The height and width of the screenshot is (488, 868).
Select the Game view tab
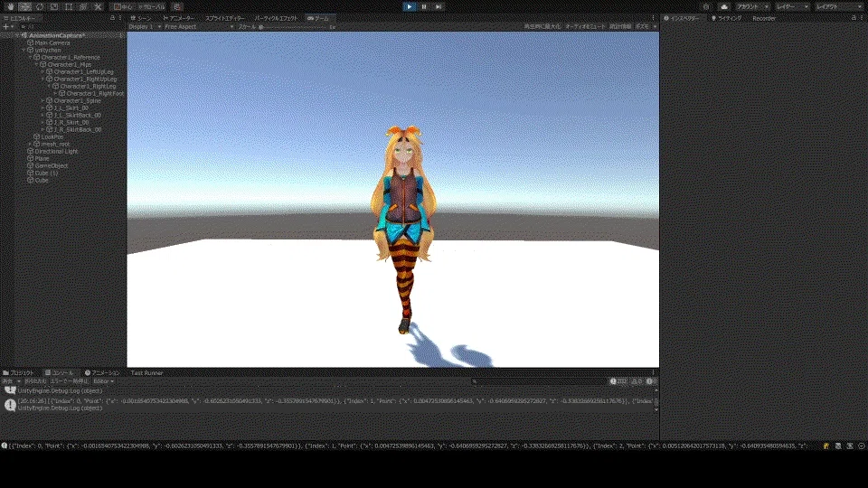[318, 18]
